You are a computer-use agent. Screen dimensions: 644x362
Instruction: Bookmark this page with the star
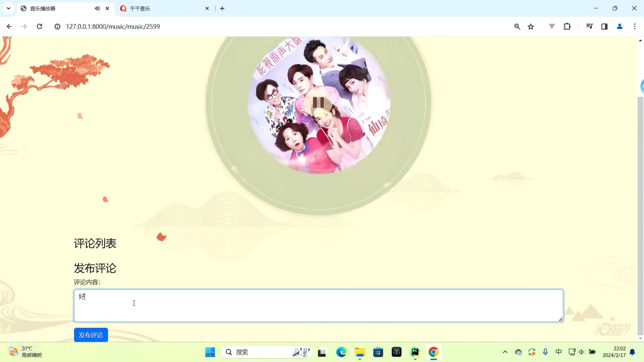click(531, 26)
